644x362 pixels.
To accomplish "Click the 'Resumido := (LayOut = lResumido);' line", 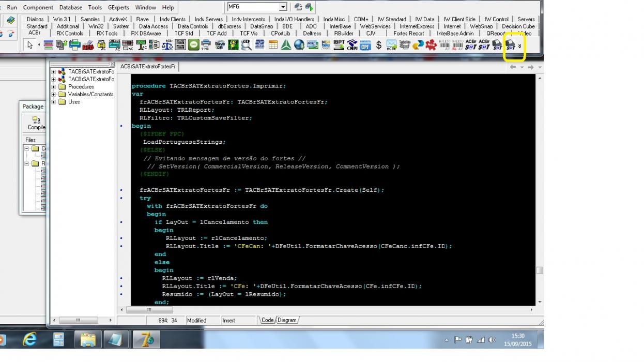I will point(224,294).
